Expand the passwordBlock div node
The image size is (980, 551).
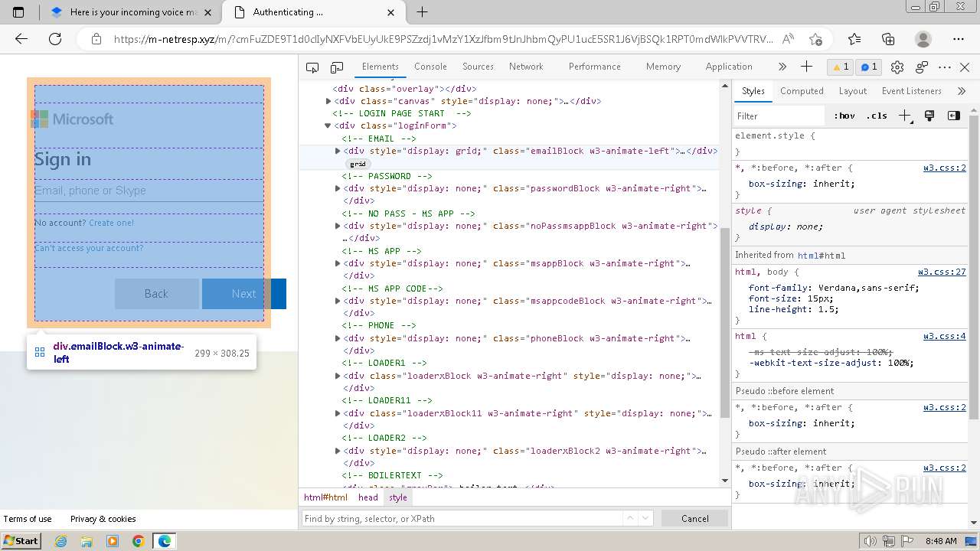pos(338,188)
